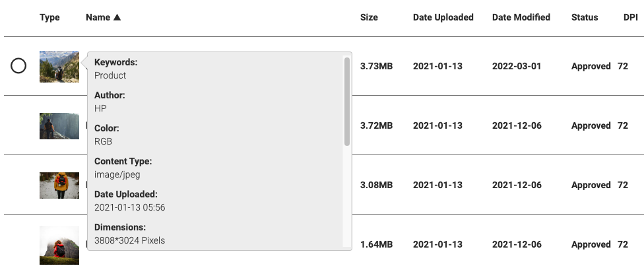Click the metadata popup's vertical scrollbar
Screen dimensions: 644x272
tap(347, 101)
